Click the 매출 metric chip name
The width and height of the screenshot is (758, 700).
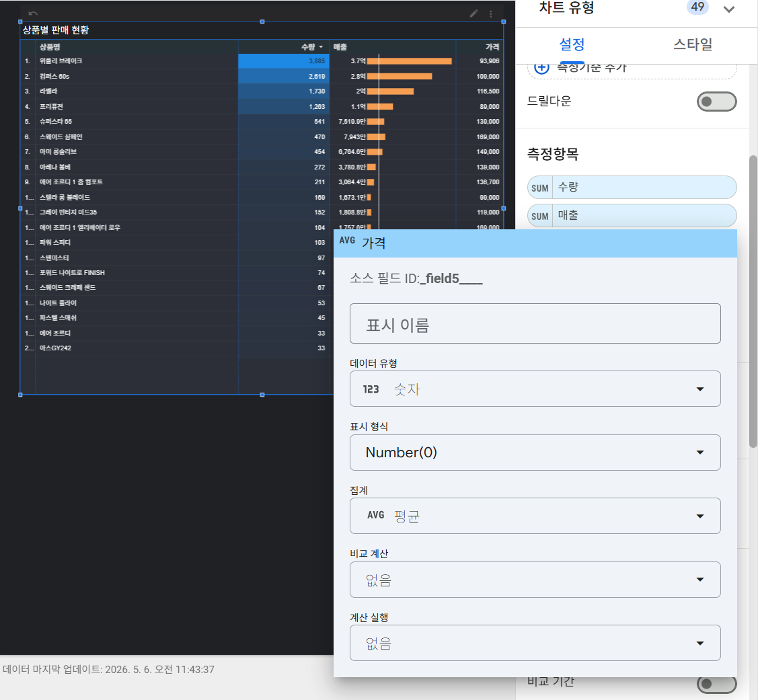tap(568, 215)
